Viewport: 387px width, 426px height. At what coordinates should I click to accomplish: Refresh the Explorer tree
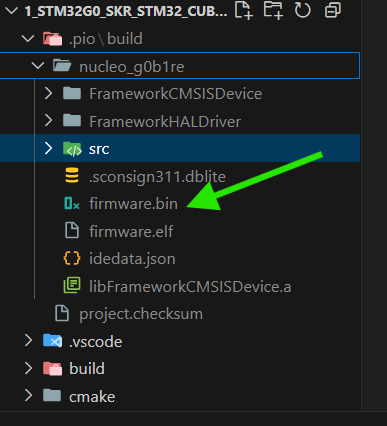coord(302,10)
